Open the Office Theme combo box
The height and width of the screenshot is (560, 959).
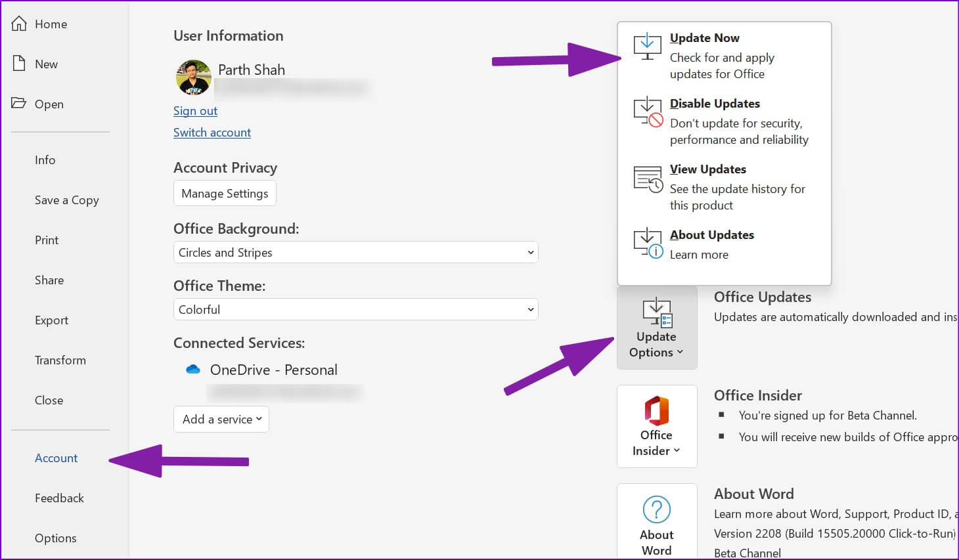(x=355, y=309)
